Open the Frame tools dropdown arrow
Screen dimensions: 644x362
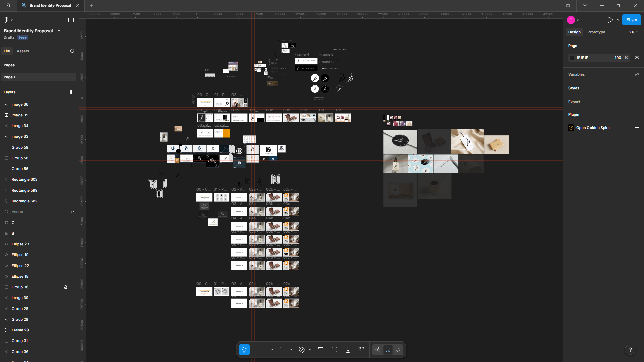click(x=272, y=350)
